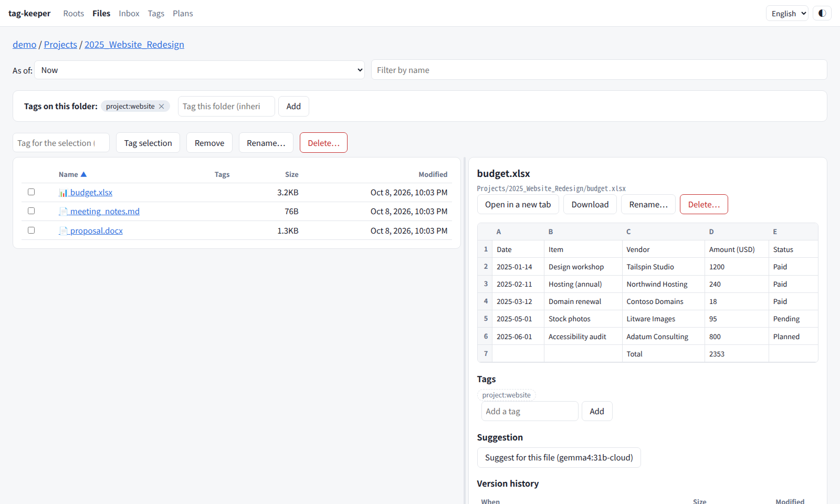
Task: Focus the Tag for the selection input
Action: 61,143
